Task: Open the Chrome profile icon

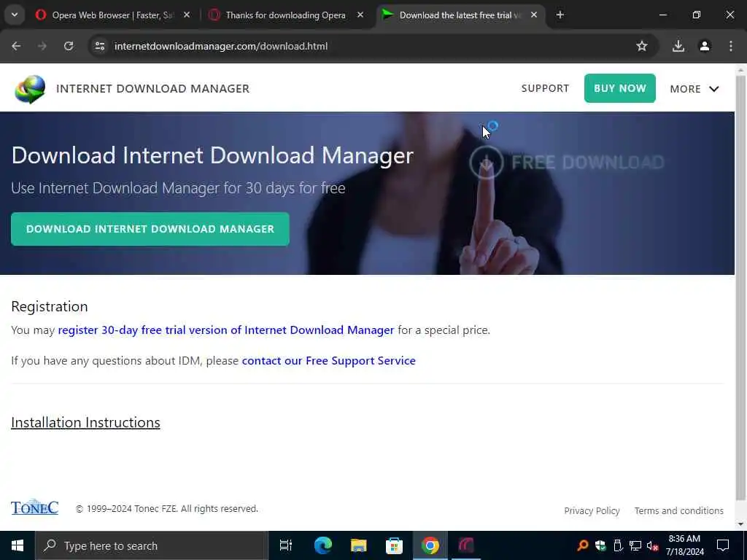Action: pyautogui.click(x=705, y=46)
